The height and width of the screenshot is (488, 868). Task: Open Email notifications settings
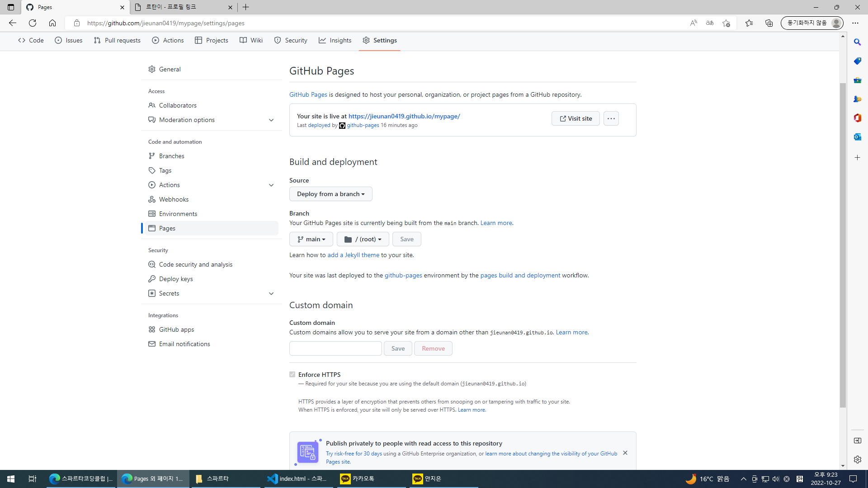tap(212, 344)
